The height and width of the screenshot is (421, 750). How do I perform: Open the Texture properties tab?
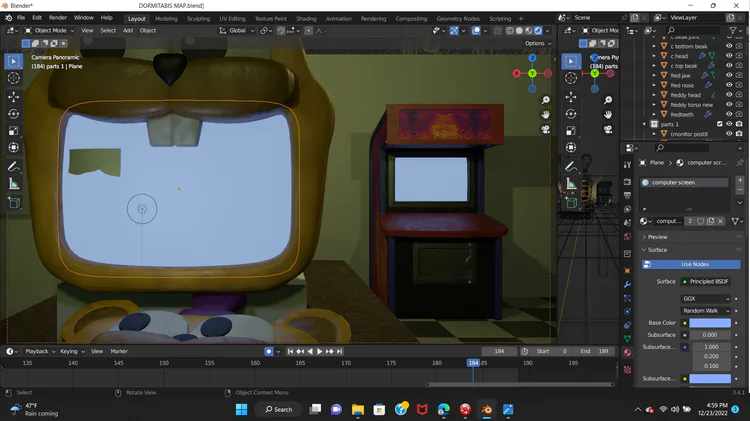[x=627, y=369]
